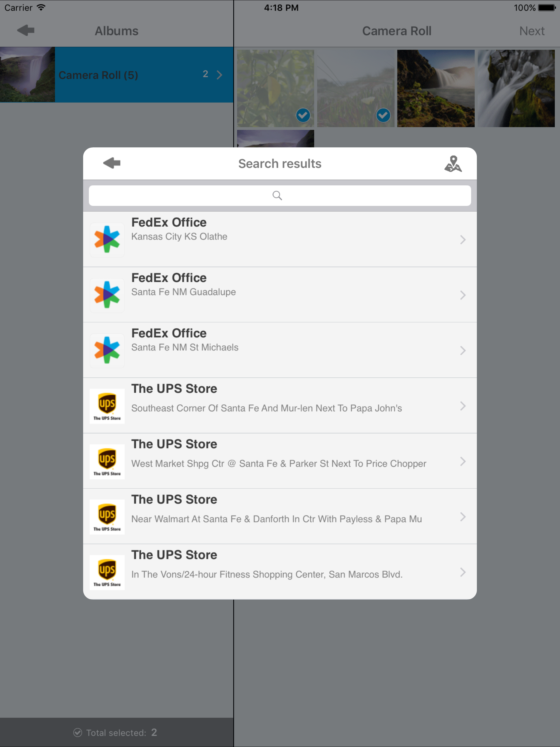
Task: Select the waterfall cliff landscape photo
Action: coord(436,89)
